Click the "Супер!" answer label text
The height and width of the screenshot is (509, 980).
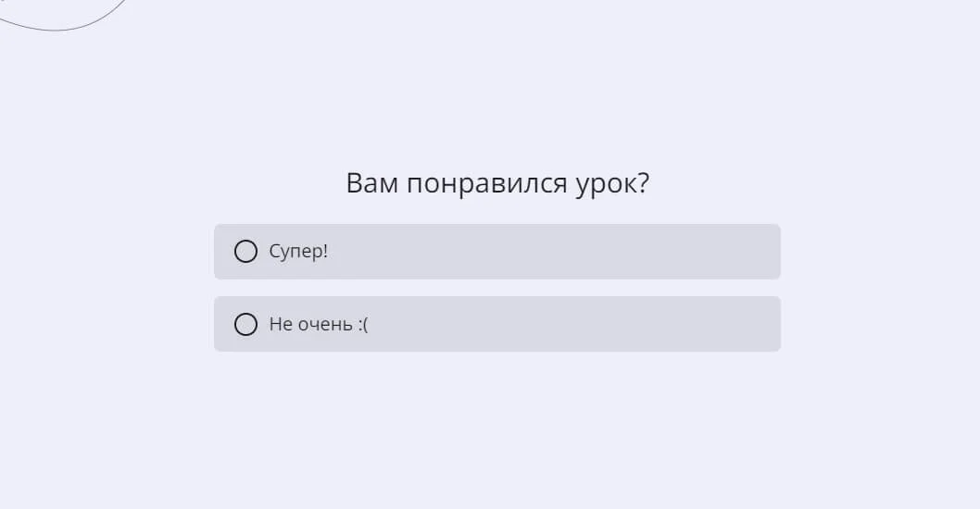click(298, 252)
